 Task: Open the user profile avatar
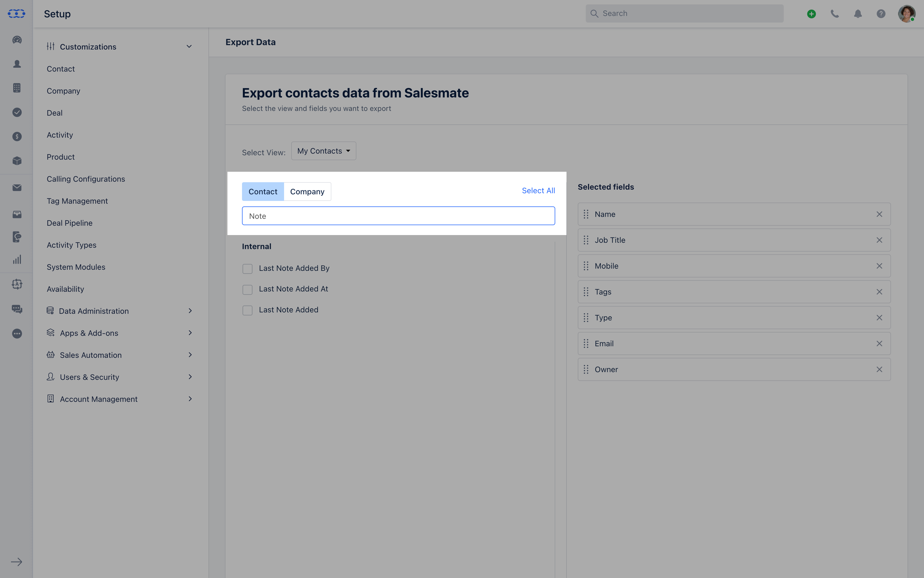pyautogui.click(x=906, y=14)
